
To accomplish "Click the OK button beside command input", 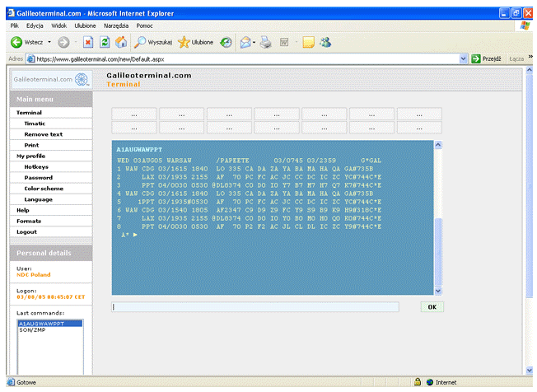I will (x=432, y=307).
